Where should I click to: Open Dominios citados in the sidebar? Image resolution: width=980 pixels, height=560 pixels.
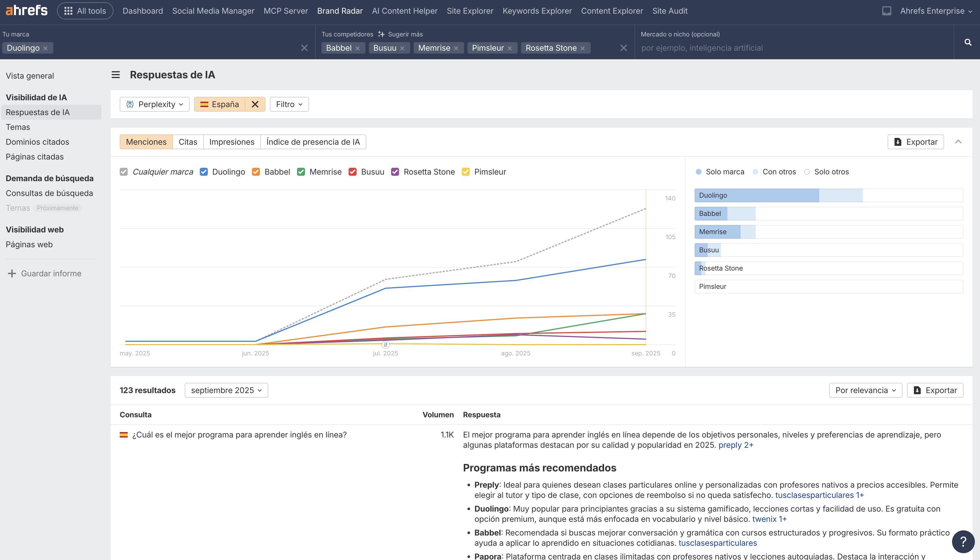coord(37,142)
